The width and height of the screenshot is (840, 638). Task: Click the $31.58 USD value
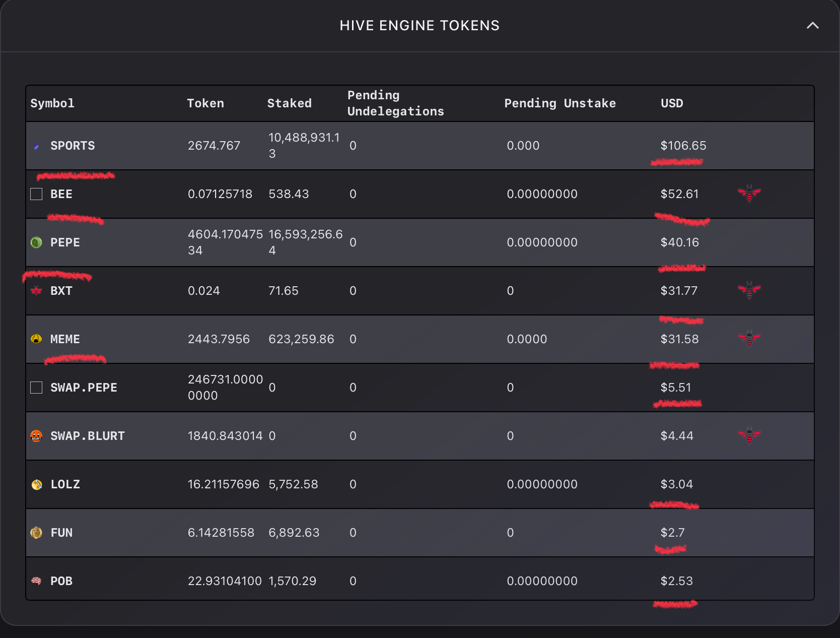tap(679, 339)
